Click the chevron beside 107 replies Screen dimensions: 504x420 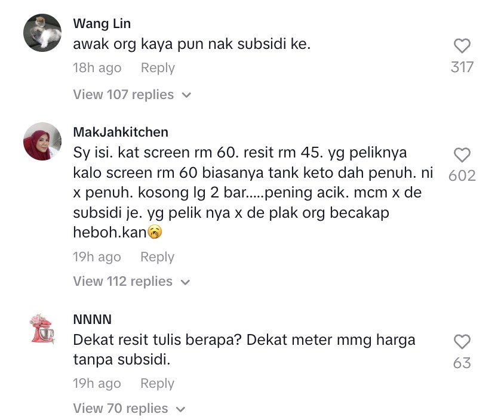click(x=186, y=95)
